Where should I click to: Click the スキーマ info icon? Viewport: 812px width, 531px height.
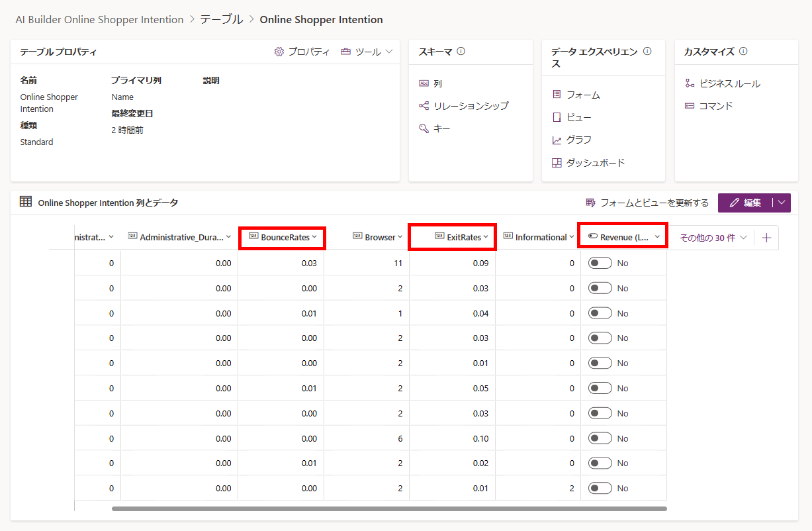[461, 51]
